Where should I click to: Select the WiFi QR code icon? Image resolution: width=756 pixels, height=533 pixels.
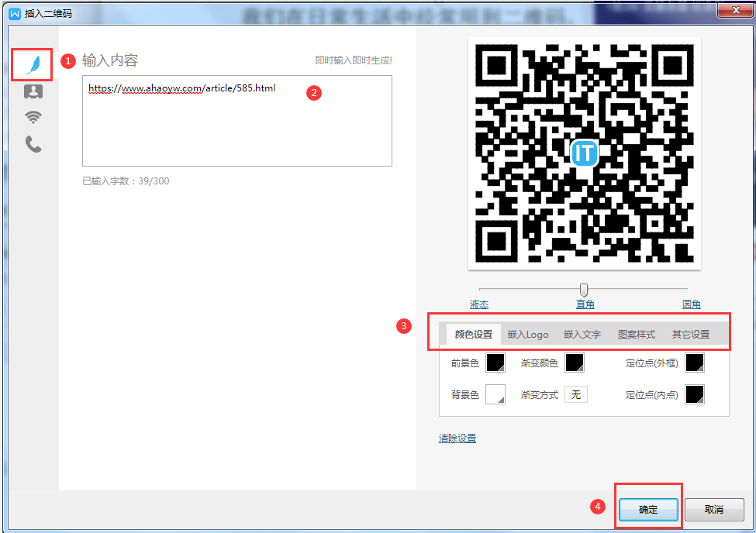33,118
